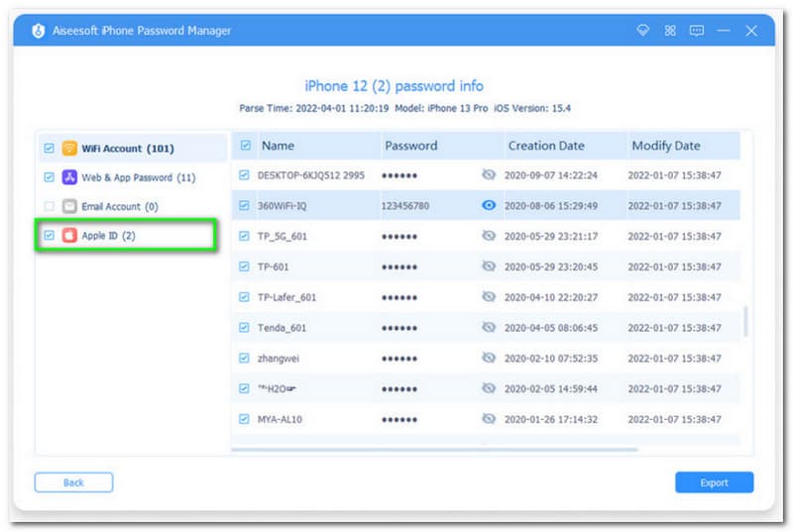Select the 360WiFi-IQ network name
Image resolution: width=793 pixels, height=532 pixels.
click(283, 206)
